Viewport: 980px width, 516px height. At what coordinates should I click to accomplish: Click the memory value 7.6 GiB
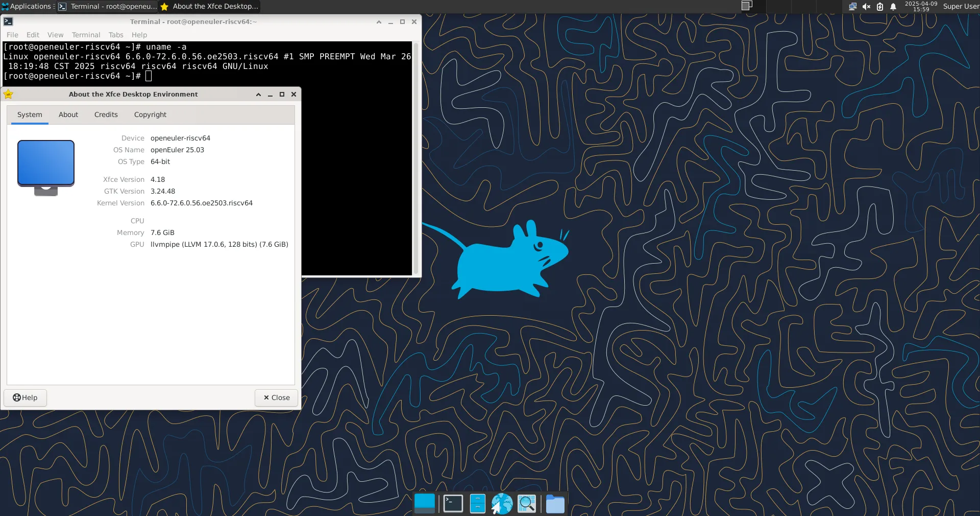point(162,232)
